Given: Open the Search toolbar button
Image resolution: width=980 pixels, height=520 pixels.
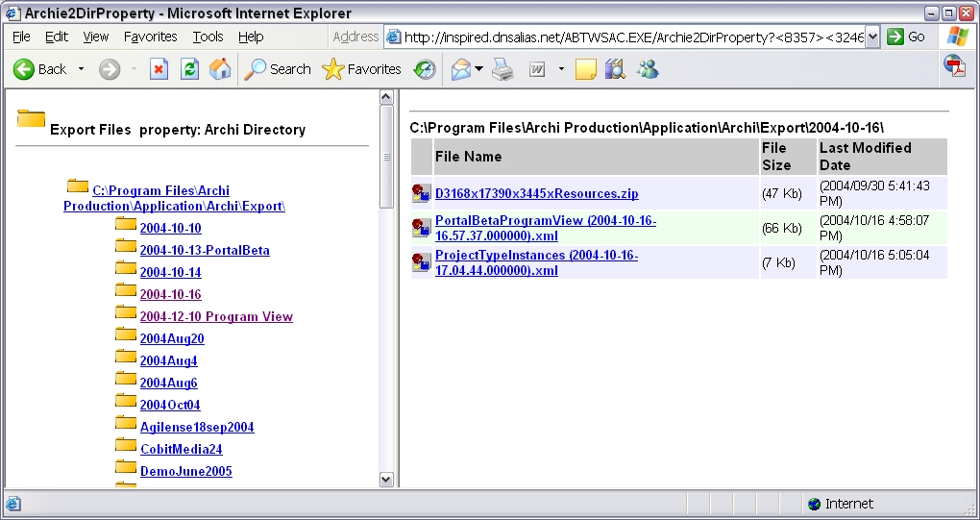Looking at the screenshot, I should 278,69.
